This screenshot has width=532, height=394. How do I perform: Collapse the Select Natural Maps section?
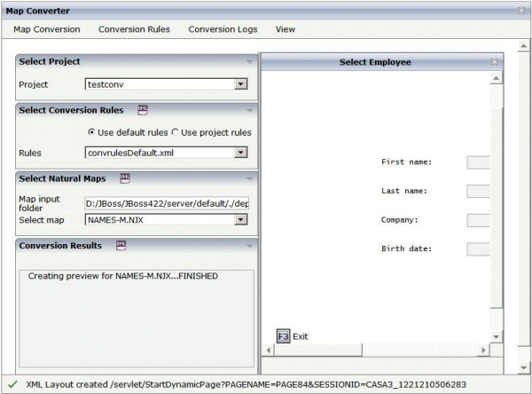[250, 178]
